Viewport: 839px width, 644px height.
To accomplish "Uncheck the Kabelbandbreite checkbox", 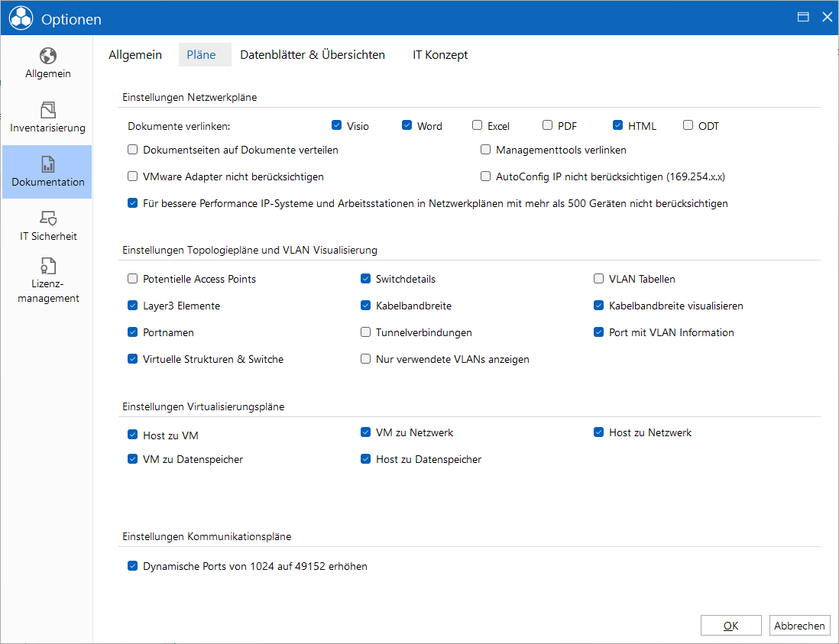I will (365, 306).
